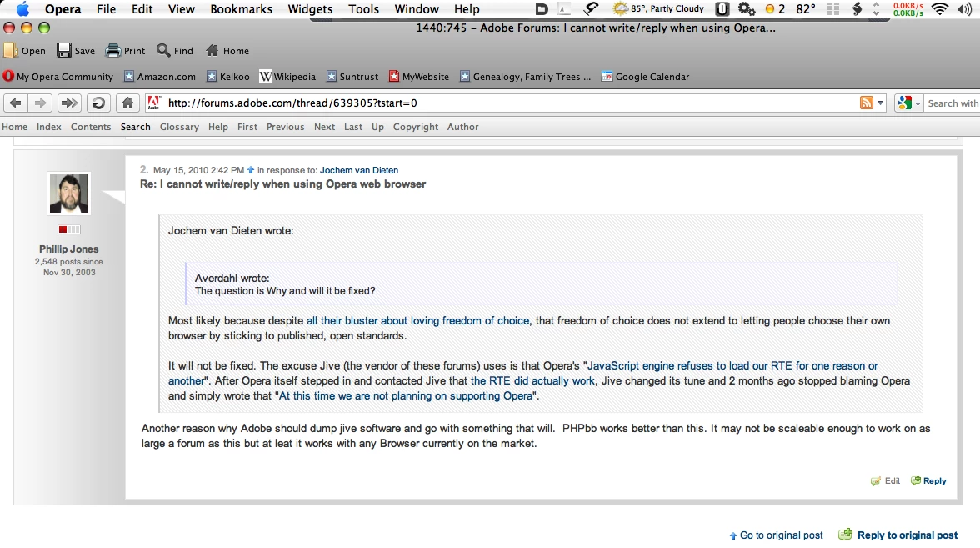The image size is (980, 548).
Task: Click Reply to original post
Action: [898, 535]
